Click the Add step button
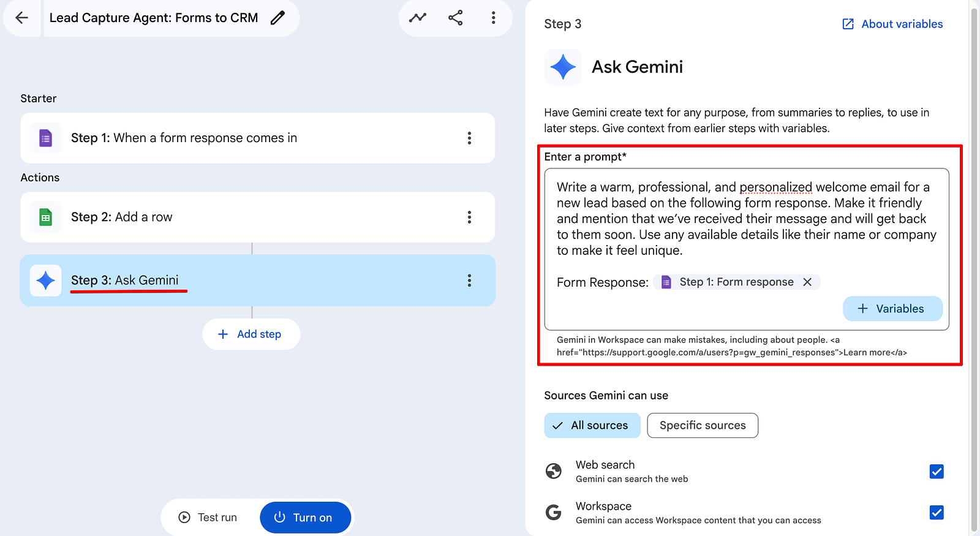 tap(251, 334)
